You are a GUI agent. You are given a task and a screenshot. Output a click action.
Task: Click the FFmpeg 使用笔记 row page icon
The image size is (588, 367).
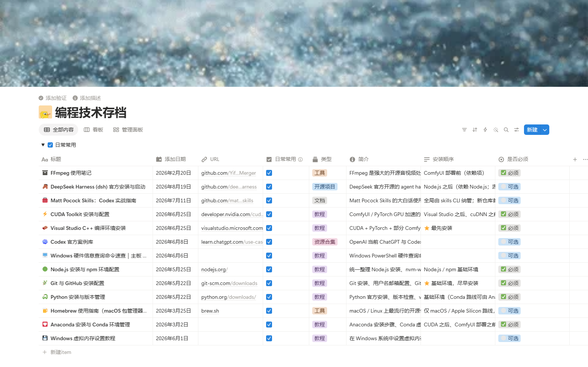[45, 173]
